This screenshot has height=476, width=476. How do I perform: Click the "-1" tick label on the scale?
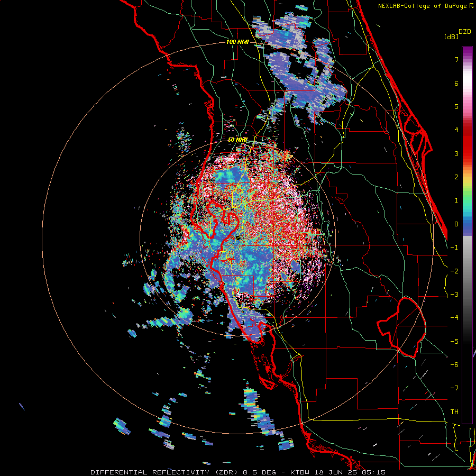point(454,248)
